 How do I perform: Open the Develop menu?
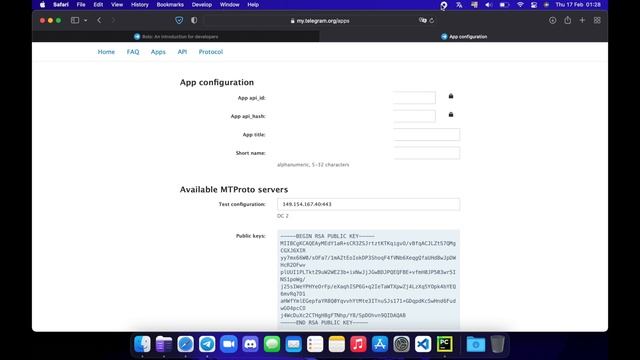point(202,5)
